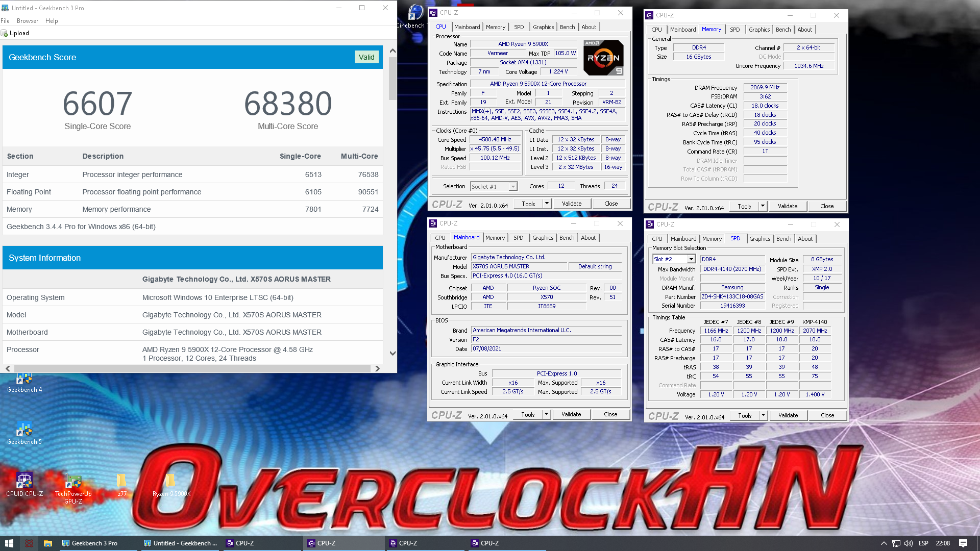This screenshot has width=980, height=551.
Task: Click the Part Number ZD4-SHK4133C18-08GAS field
Action: pos(732,296)
